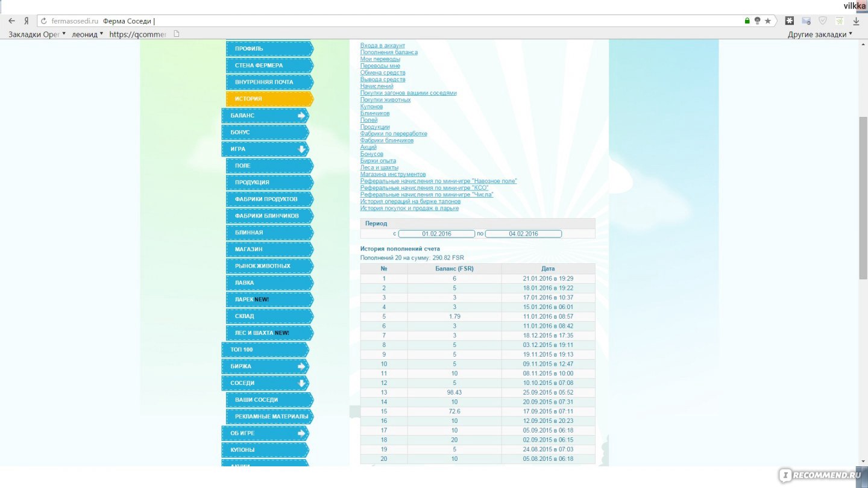This screenshot has width=868, height=488.
Task: Click the start date field 01.02.2016
Action: click(436, 234)
